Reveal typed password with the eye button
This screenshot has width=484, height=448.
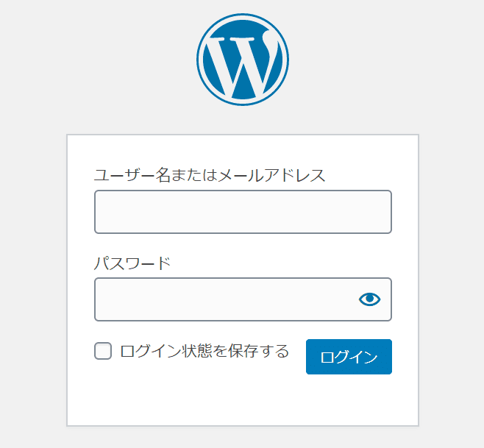click(x=369, y=299)
